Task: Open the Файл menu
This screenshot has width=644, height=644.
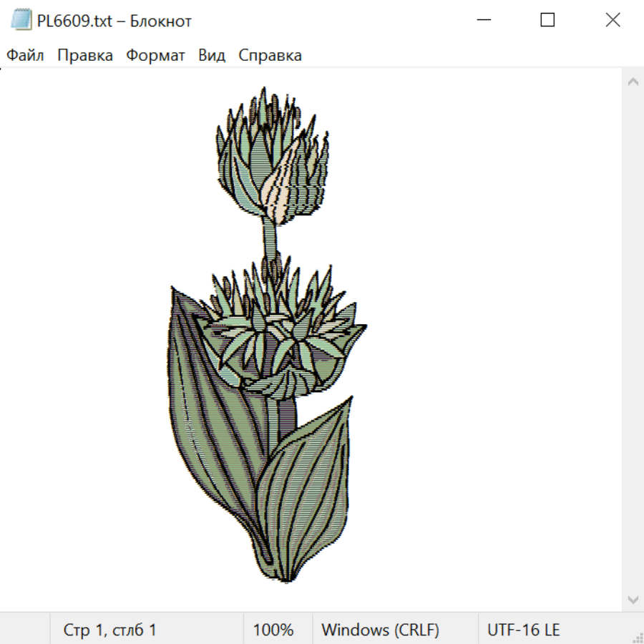Action: coord(26,56)
